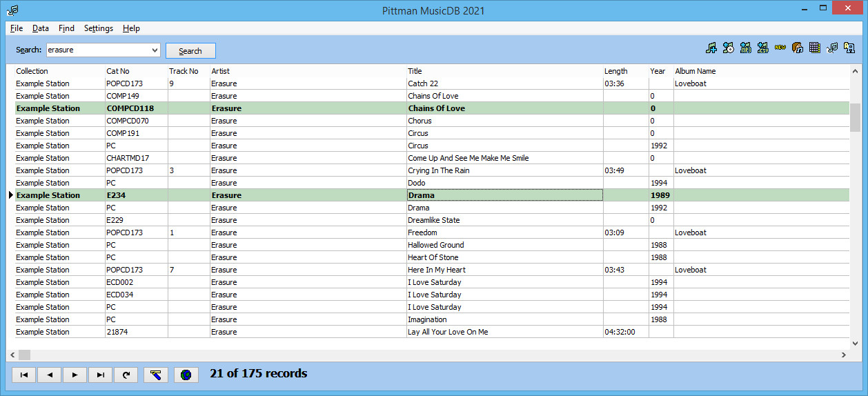Screen dimensions: 868x396
Task: Select the COMPCD118 catalogue number cell
Action: [136, 108]
